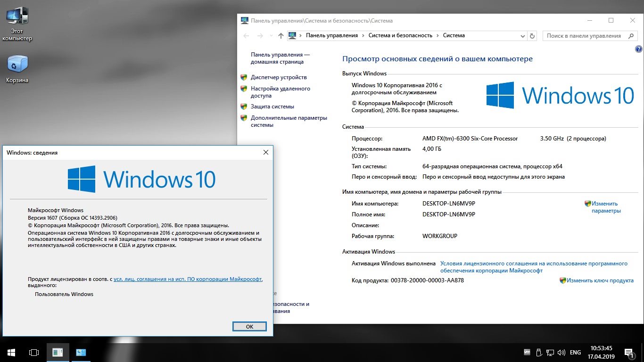Close the 'Windows: сведения' dialog
Image resolution: width=644 pixels, height=362 pixels.
(265, 152)
